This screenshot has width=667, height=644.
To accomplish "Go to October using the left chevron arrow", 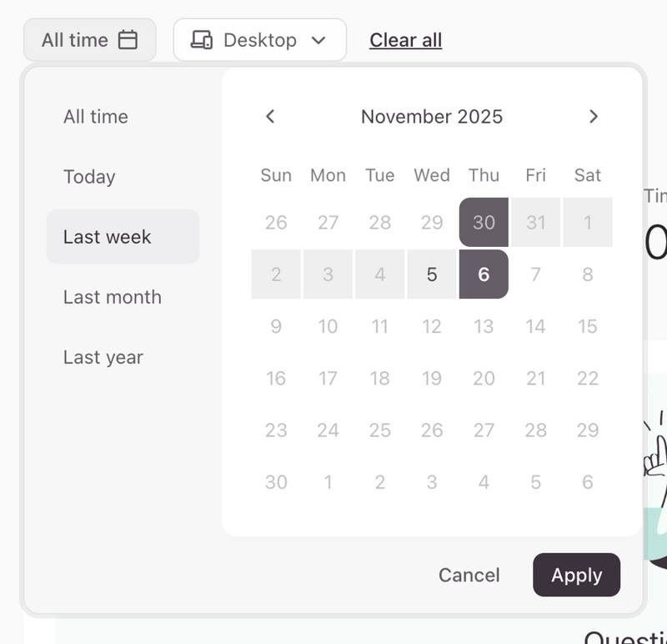I will coord(269,117).
